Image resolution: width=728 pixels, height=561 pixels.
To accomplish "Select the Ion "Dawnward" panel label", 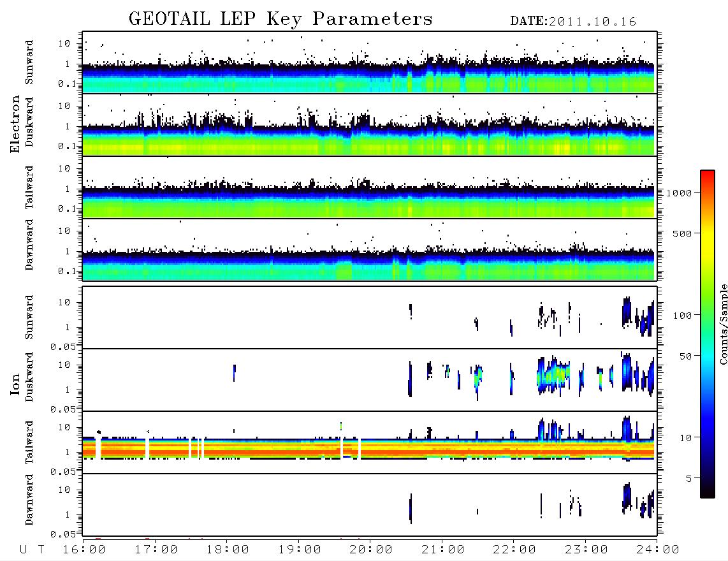I will pos(29,500).
